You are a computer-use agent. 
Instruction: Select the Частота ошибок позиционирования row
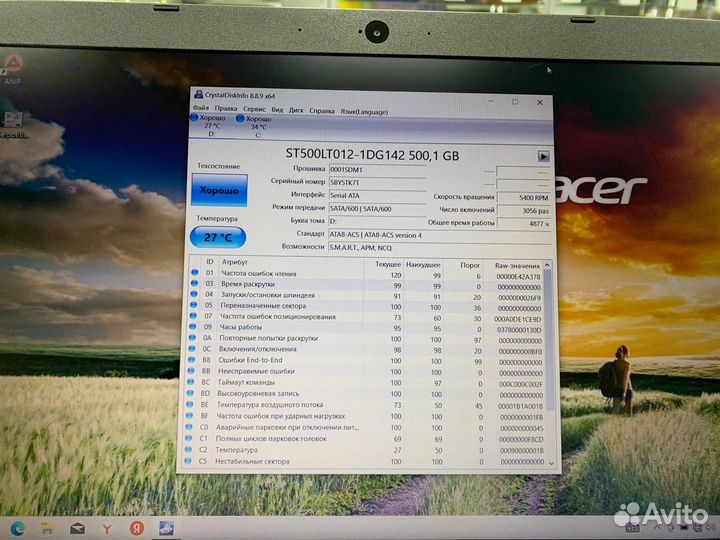tap(366, 317)
